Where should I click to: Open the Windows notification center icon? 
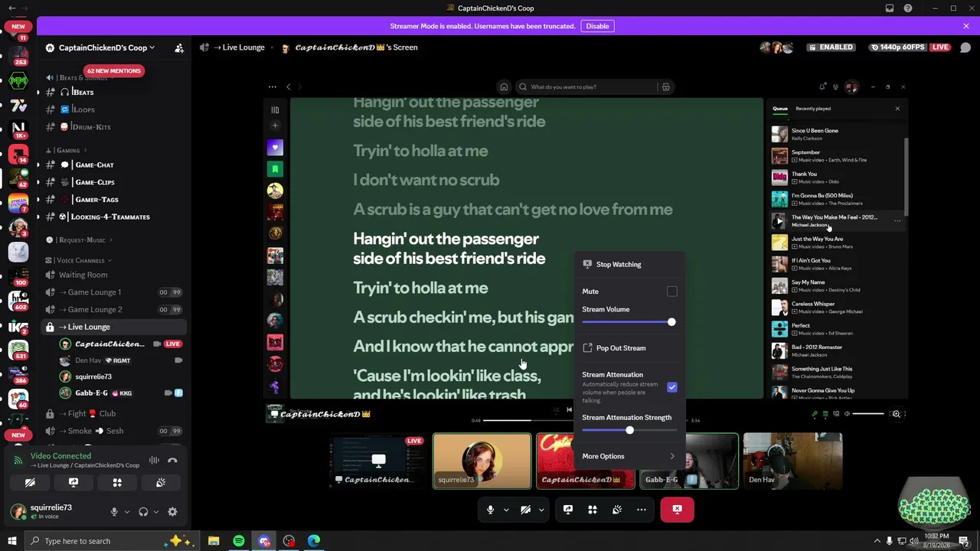point(965,541)
